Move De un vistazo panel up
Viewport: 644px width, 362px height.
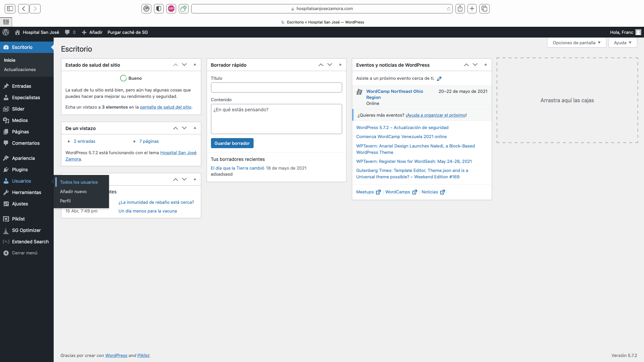(x=175, y=128)
